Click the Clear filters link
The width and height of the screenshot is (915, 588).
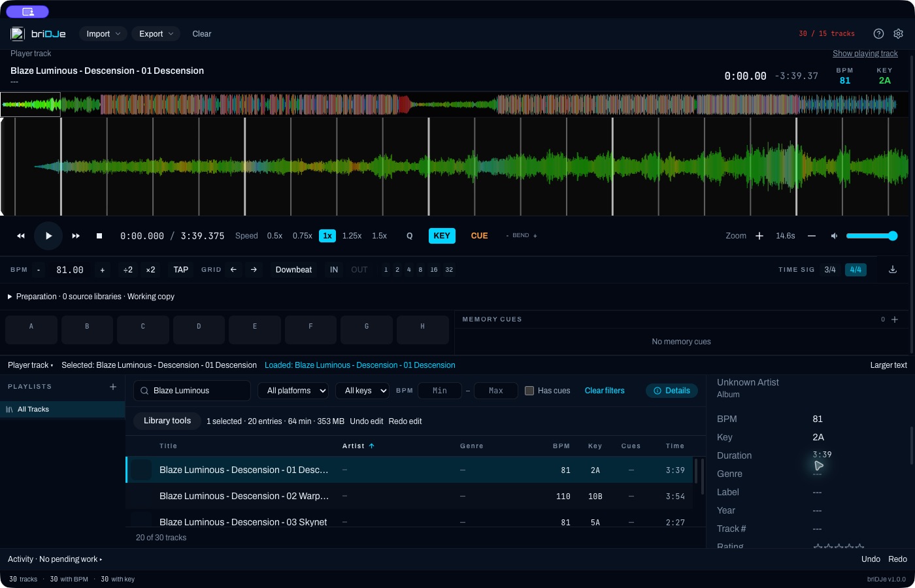pyautogui.click(x=605, y=391)
